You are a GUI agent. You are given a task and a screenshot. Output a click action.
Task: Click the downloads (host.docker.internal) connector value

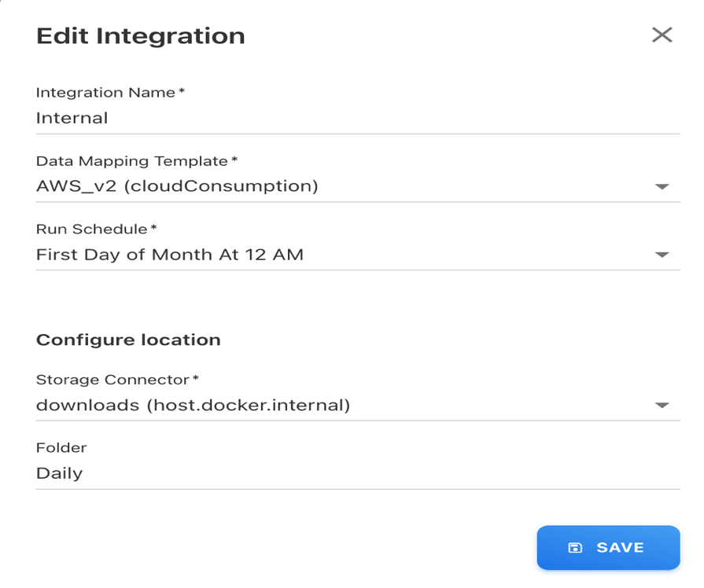tap(193, 406)
